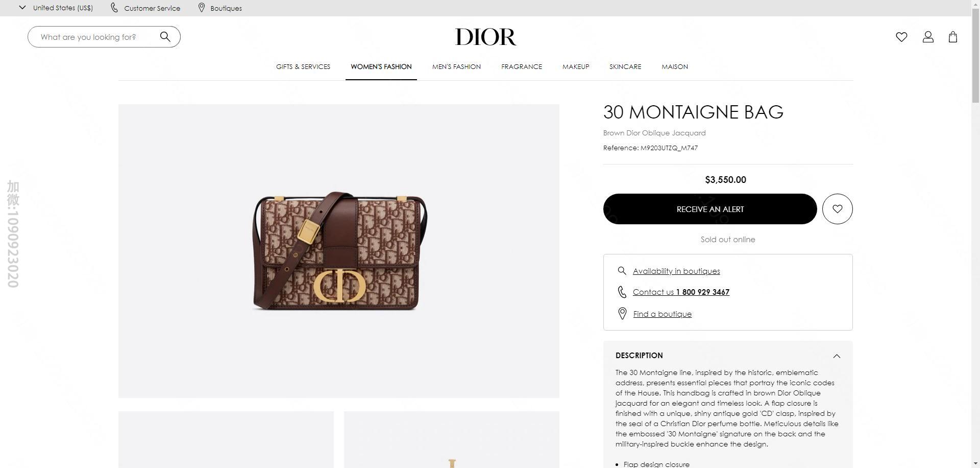
Task: Open the account profile icon
Action: [x=928, y=37]
